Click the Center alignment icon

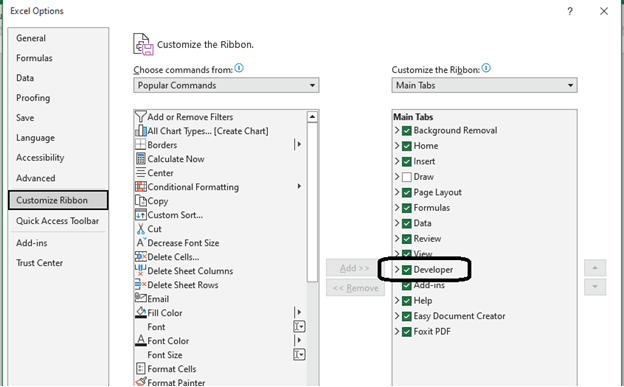tap(140, 173)
